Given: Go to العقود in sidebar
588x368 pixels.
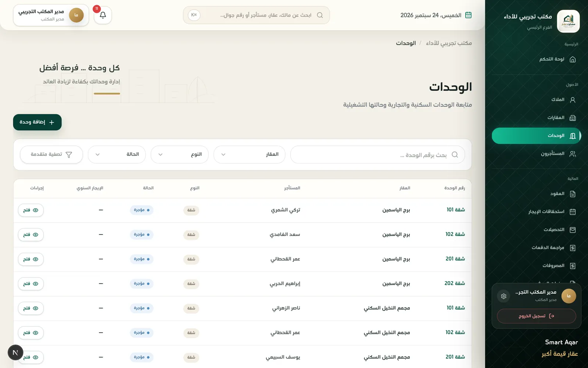Looking at the screenshot, I should [x=536, y=194].
